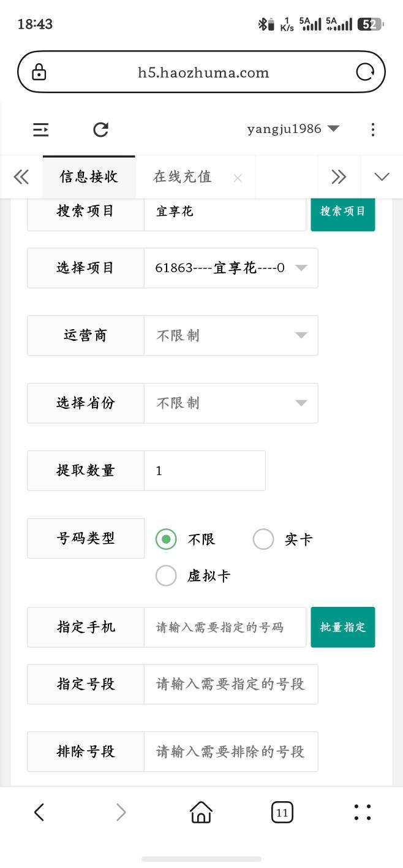This screenshot has height=868, width=403.
Task: Select the 实卡 radio option
Action: tap(263, 539)
